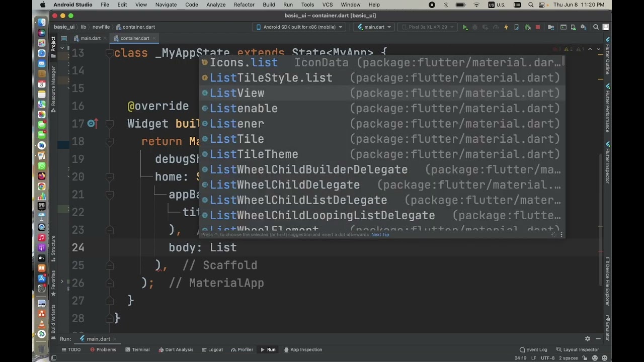Open the VCS menu
644x362 pixels.
coord(328,5)
